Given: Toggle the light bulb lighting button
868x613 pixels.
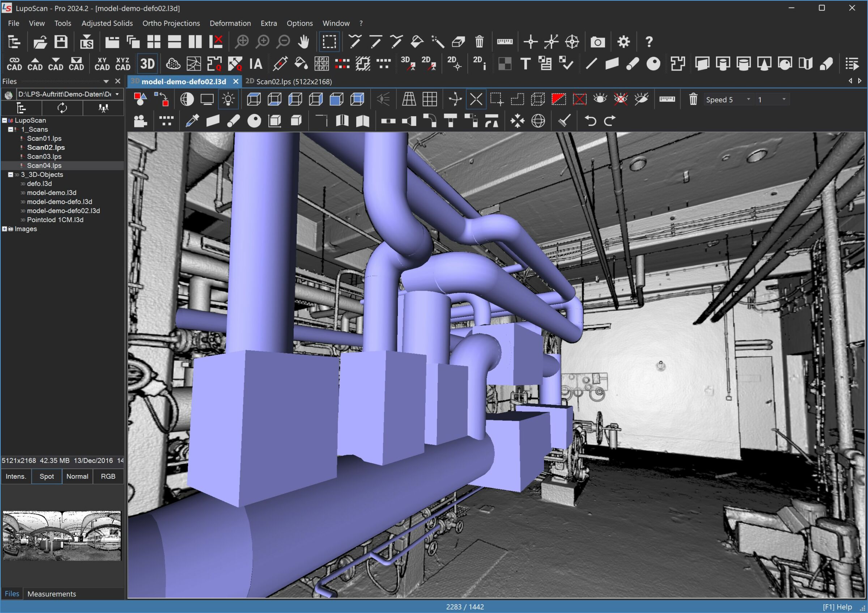Looking at the screenshot, I should pyautogui.click(x=228, y=100).
